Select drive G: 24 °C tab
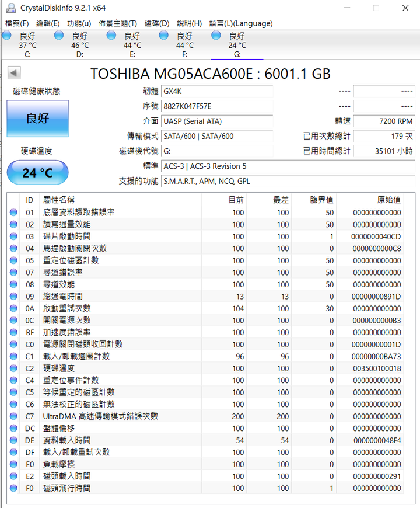 237,45
